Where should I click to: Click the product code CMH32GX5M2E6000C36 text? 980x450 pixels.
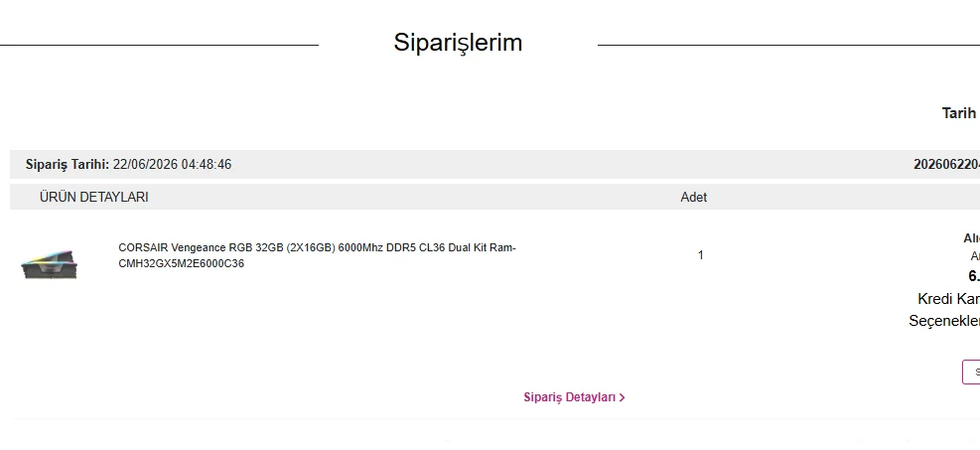(x=182, y=264)
